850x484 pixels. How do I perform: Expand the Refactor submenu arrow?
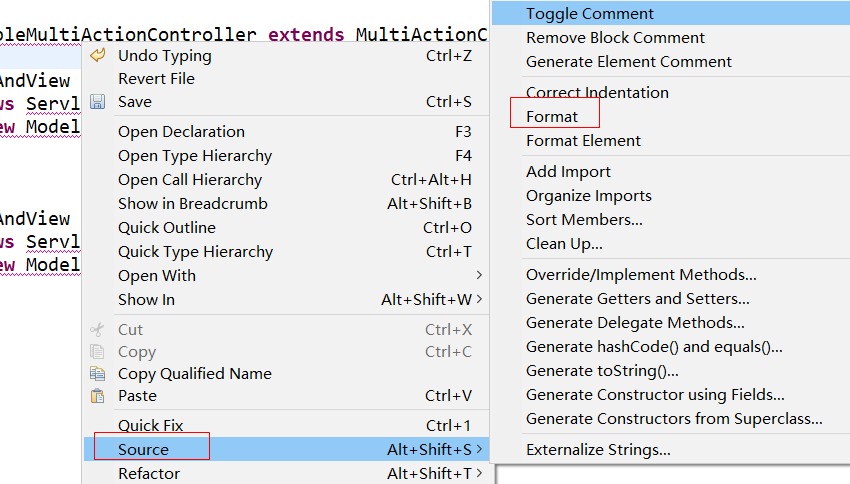[x=479, y=474]
